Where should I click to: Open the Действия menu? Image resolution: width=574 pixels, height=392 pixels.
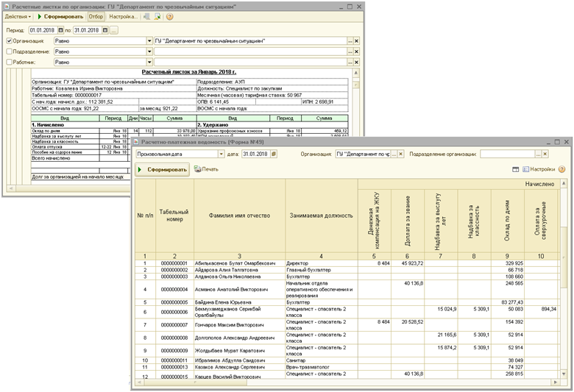click(18, 15)
